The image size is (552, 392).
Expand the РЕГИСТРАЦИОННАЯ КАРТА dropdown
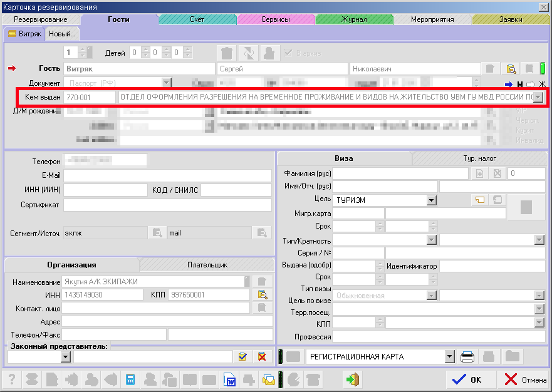(x=449, y=357)
